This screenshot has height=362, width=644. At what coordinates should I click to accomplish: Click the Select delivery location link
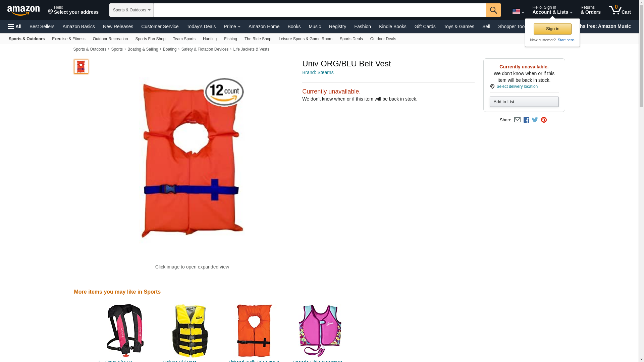point(517,86)
